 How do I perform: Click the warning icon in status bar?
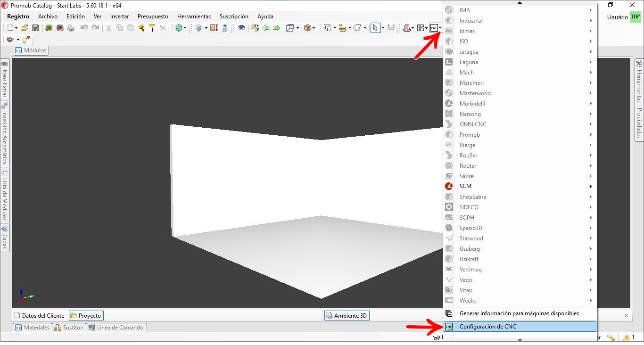pyautogui.click(x=627, y=337)
